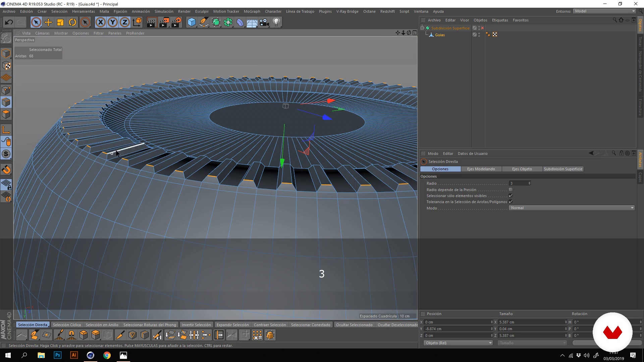
Task: Click the Windows Start button
Action: [8, 355]
